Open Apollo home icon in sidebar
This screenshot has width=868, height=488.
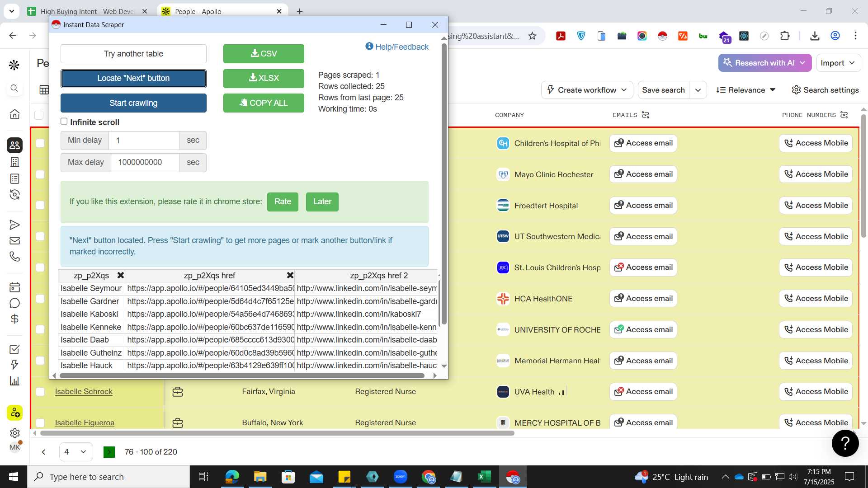pos(14,114)
